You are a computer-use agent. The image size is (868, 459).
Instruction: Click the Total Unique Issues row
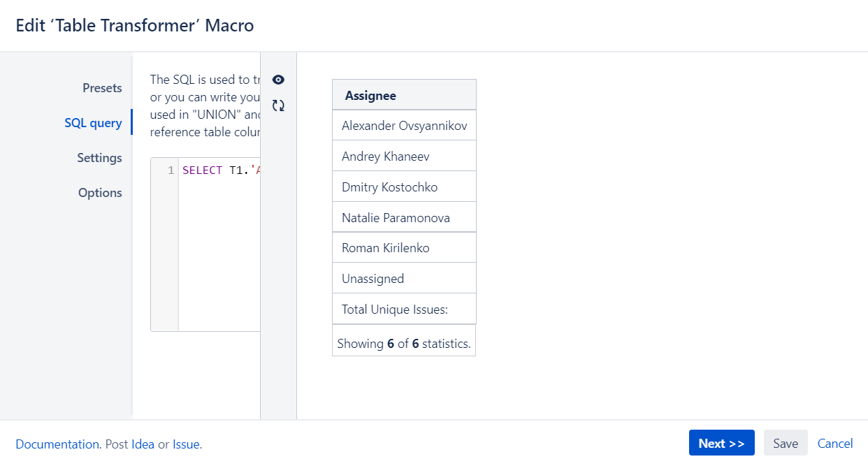(x=404, y=309)
